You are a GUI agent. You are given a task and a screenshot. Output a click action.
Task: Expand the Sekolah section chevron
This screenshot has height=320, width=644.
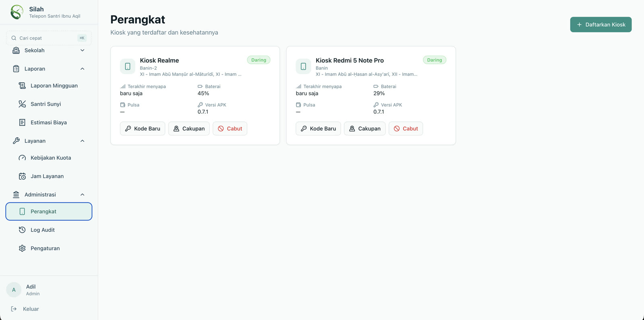pos(83,50)
